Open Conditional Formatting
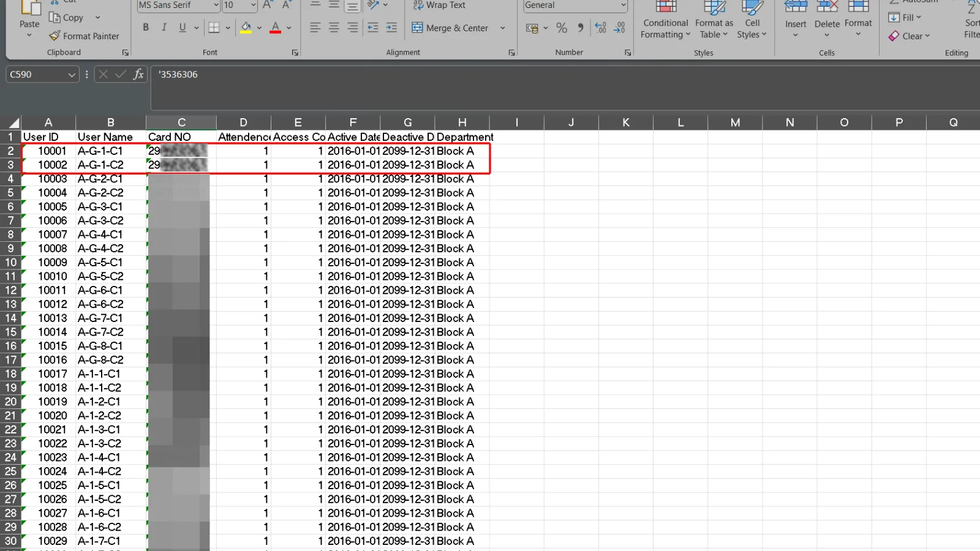This screenshot has width=980, height=551. (x=666, y=21)
